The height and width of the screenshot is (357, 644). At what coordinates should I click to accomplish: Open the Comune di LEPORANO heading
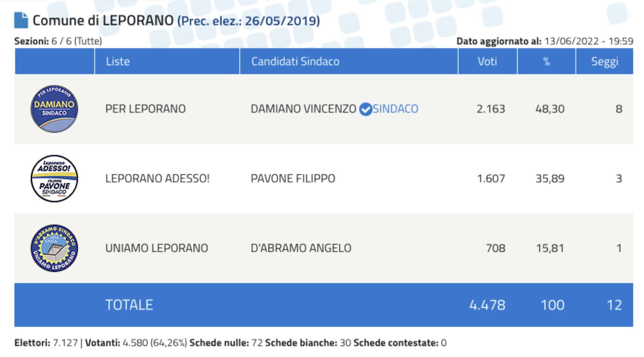(x=103, y=21)
